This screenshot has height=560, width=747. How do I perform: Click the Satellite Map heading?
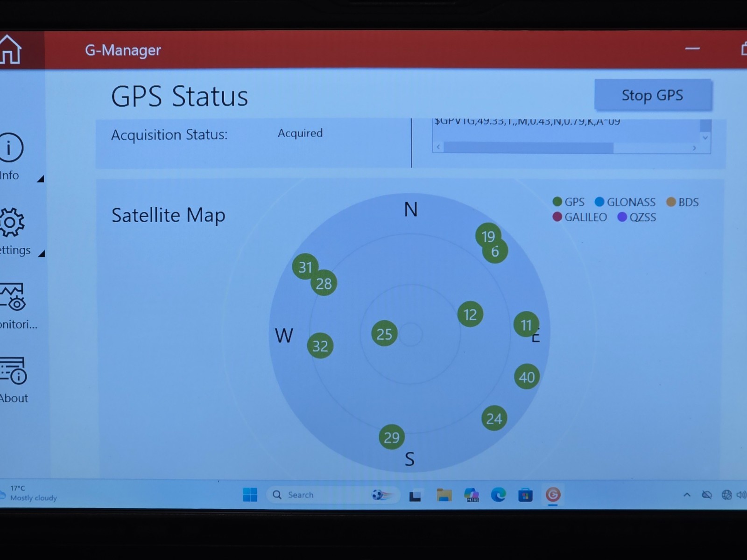168,215
